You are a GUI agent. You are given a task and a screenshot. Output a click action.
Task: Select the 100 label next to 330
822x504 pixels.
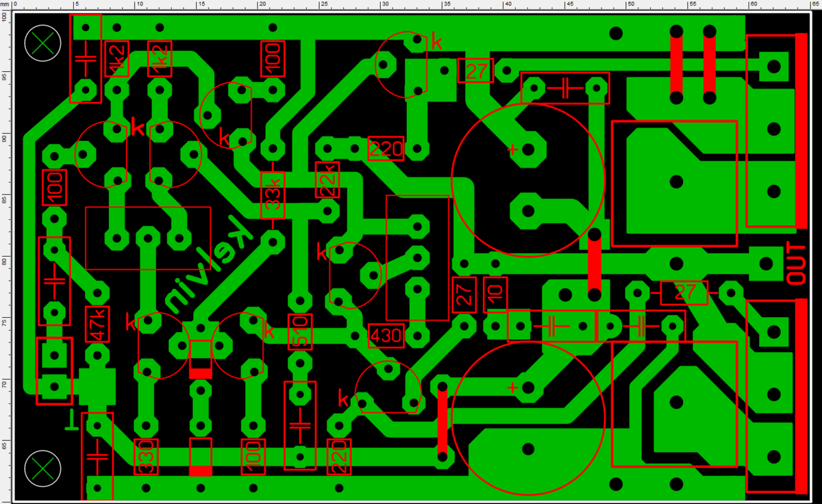[252, 457]
